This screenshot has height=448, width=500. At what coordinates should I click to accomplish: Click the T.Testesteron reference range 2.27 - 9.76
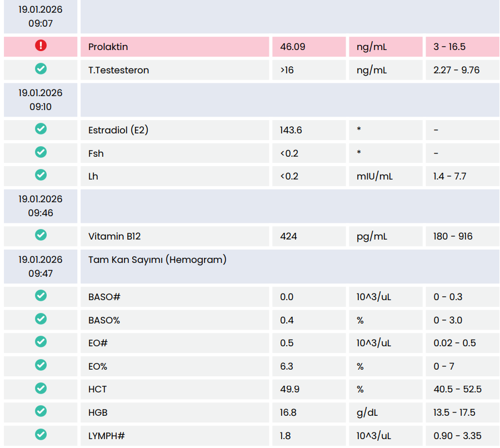click(x=456, y=70)
